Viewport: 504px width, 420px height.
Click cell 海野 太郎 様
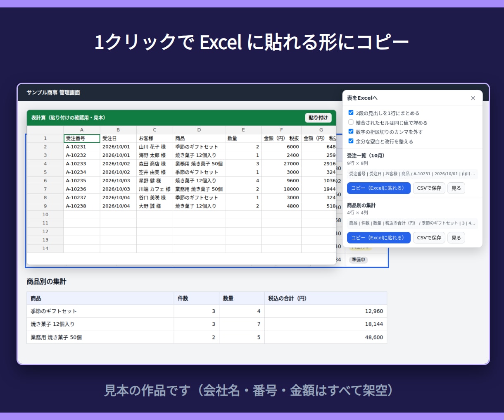click(155, 155)
